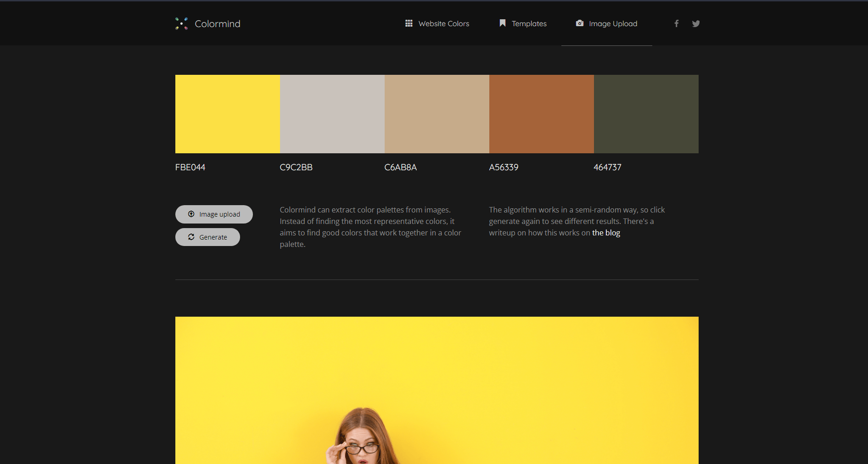Open the blog link
Screen dimensions: 868x464
pyautogui.click(x=606, y=233)
